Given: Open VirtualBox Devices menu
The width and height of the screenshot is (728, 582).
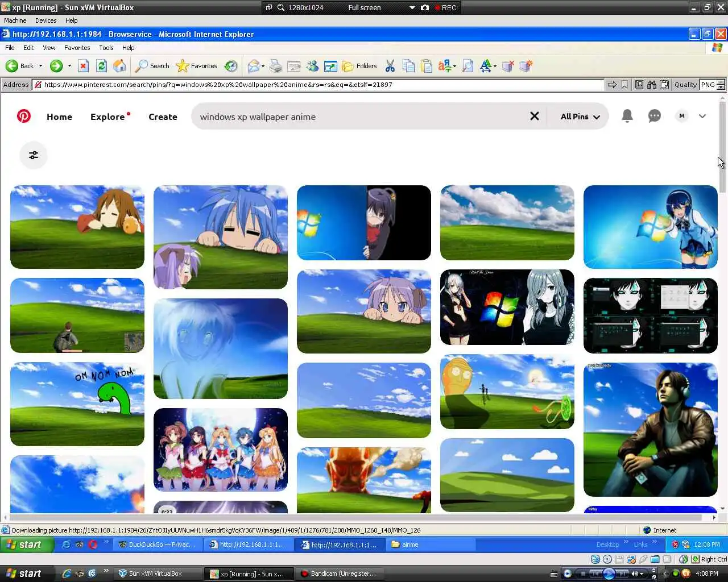Looking at the screenshot, I should coord(45,20).
